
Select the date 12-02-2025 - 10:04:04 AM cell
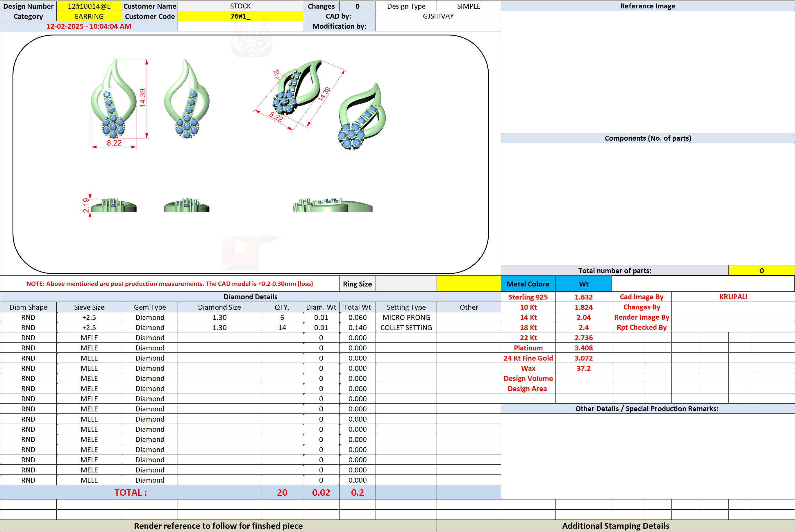click(x=89, y=26)
